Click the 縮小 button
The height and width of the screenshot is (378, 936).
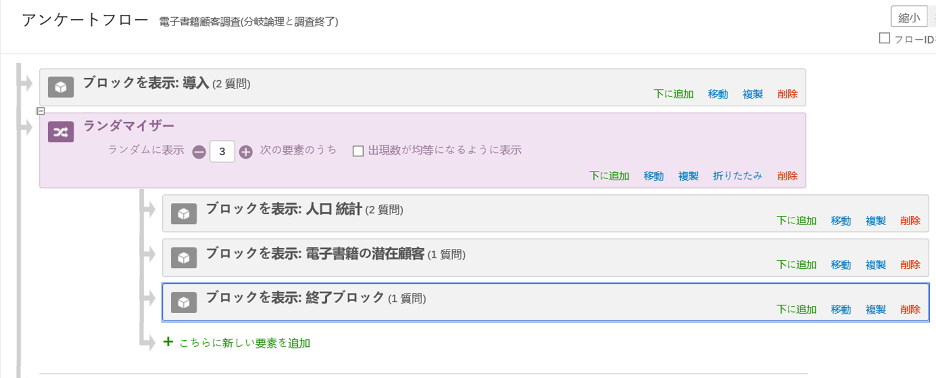pos(909,17)
